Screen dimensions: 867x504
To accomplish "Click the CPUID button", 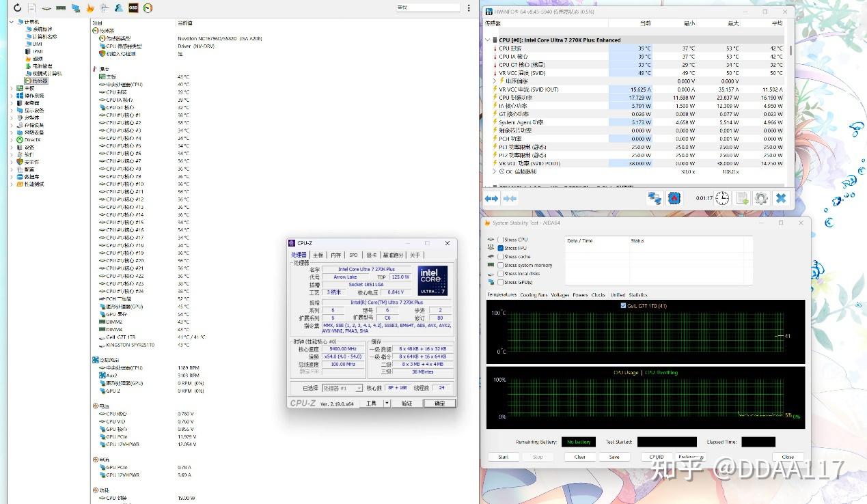I will pyautogui.click(x=656, y=457).
